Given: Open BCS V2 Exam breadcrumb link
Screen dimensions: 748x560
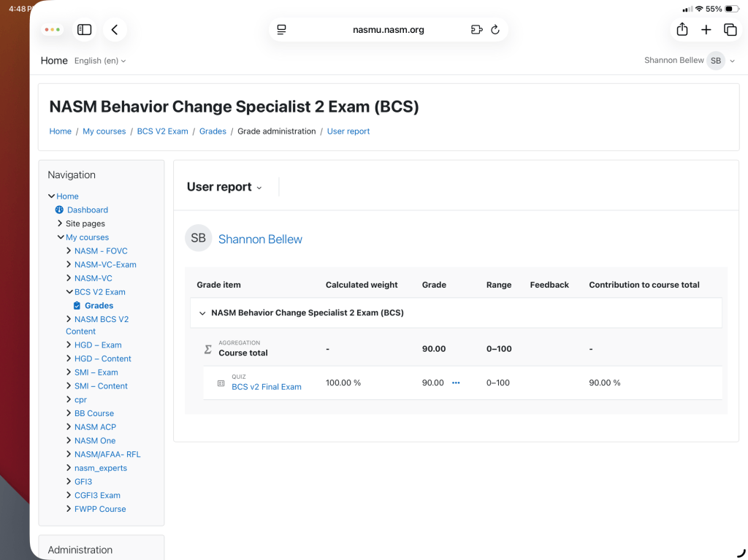Looking at the screenshot, I should point(162,131).
